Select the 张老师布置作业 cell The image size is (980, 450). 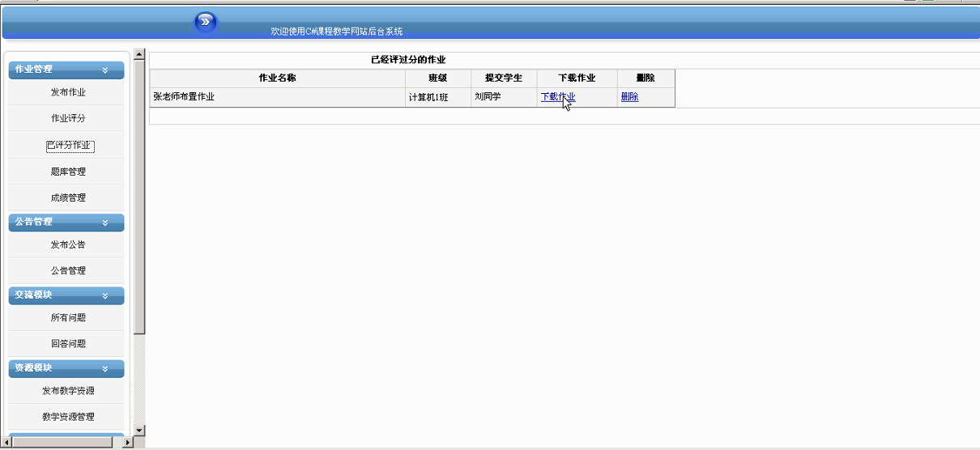tap(277, 97)
